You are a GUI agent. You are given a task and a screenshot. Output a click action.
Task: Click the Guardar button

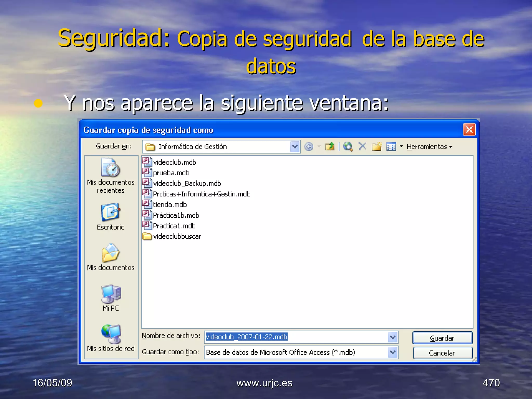coord(442,338)
